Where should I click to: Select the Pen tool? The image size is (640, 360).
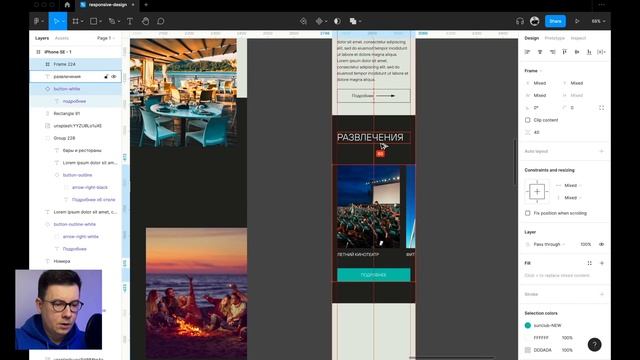click(x=112, y=21)
